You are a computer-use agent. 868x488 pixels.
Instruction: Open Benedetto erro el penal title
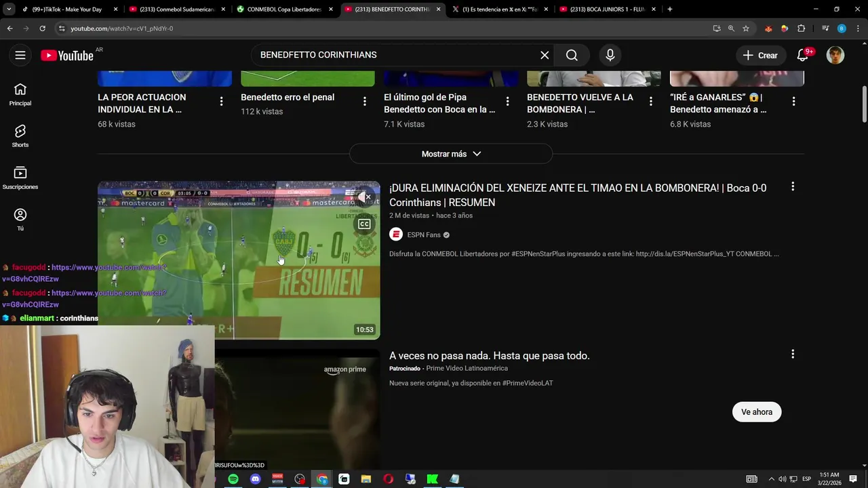(x=288, y=97)
